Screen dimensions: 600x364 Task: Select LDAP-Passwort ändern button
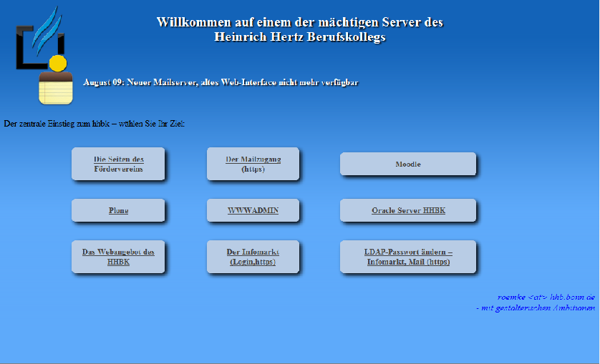(408, 257)
